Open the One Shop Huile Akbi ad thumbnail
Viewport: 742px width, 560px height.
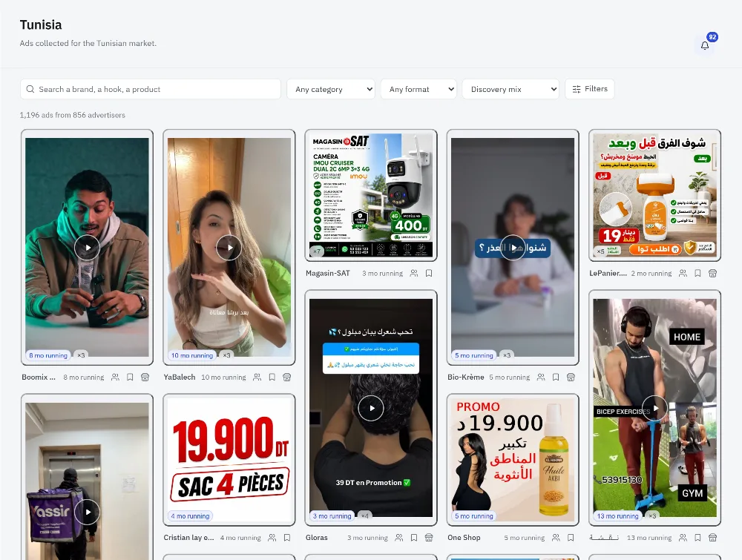[513, 460]
